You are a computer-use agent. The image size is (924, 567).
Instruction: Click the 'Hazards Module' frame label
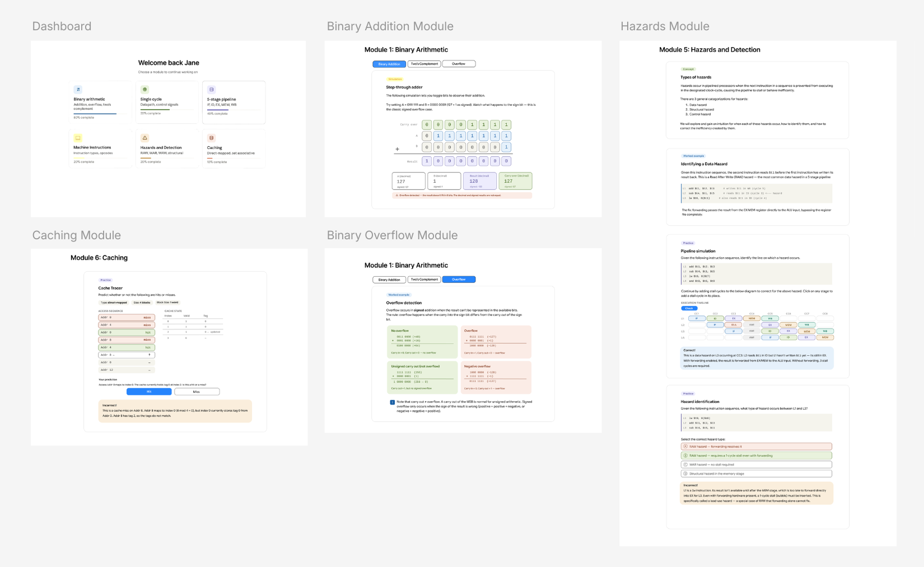pyautogui.click(x=665, y=26)
